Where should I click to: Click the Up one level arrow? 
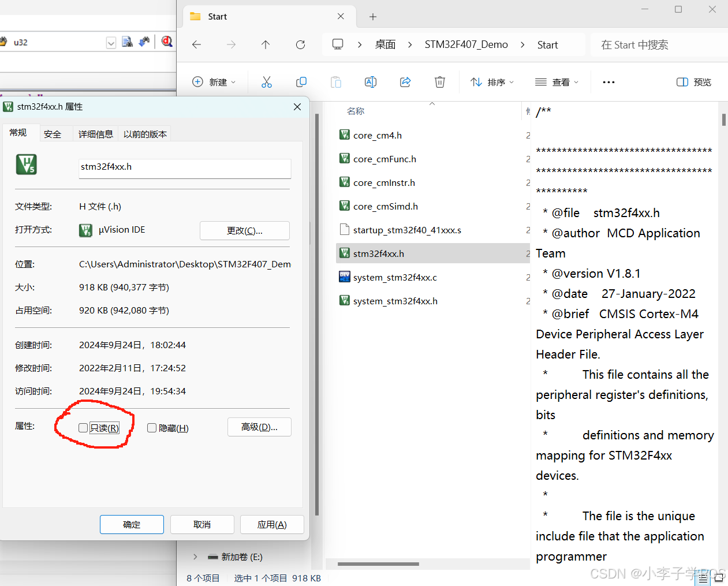pos(266,44)
